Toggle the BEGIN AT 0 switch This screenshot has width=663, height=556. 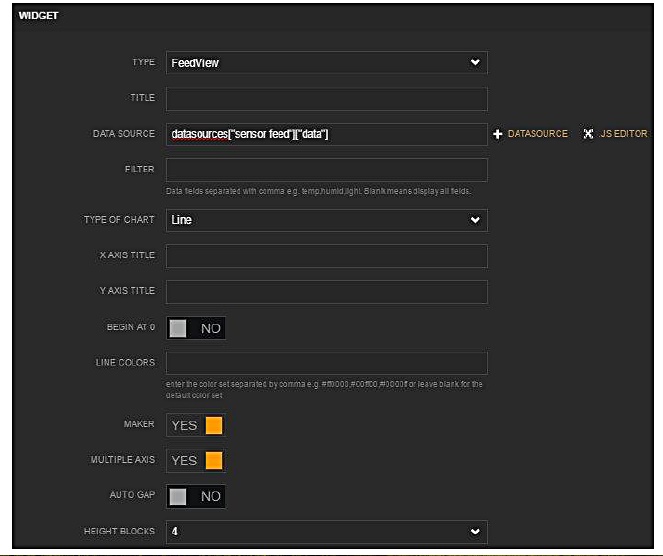196,328
